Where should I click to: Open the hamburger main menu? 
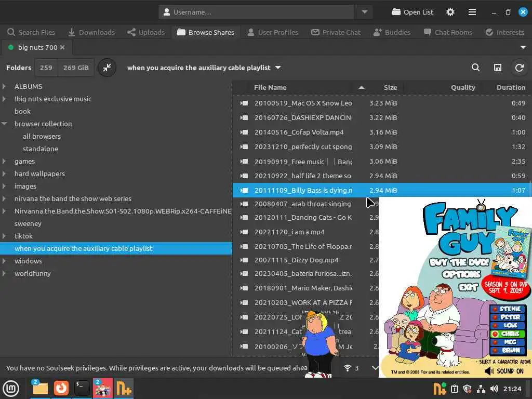coord(472,12)
